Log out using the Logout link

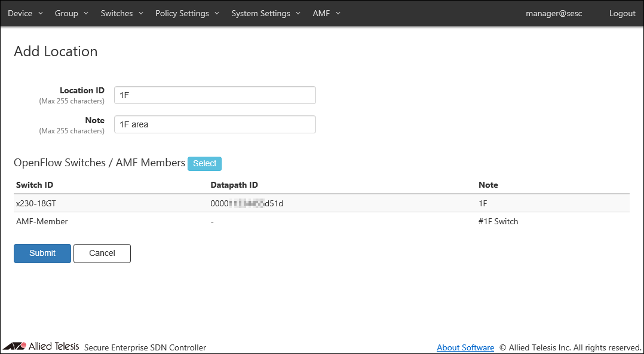click(622, 13)
